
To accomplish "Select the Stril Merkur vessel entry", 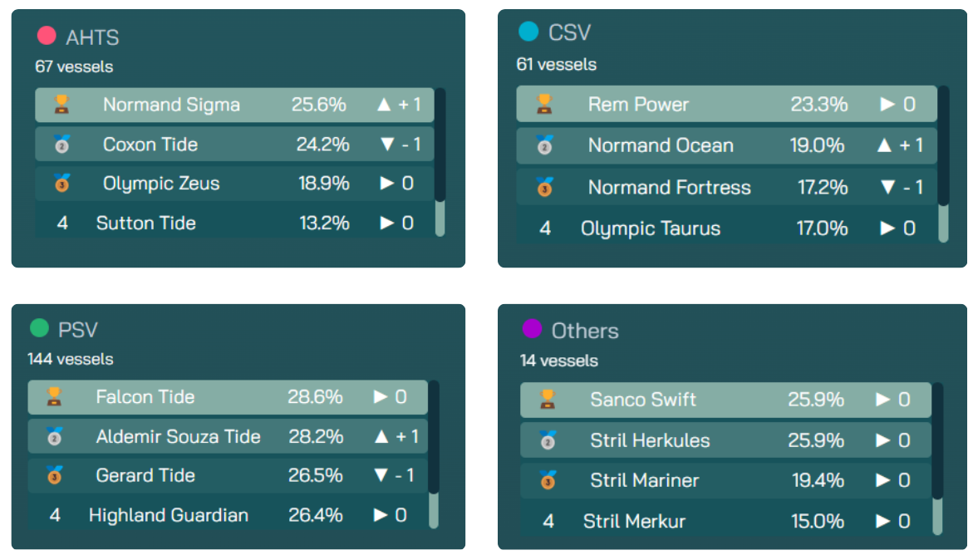I will pyautogui.click(x=634, y=521).
